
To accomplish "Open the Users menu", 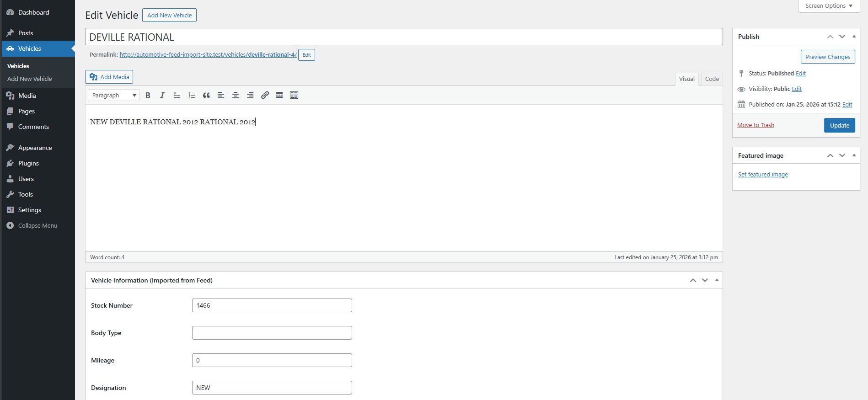I will pyautogui.click(x=38, y=179).
